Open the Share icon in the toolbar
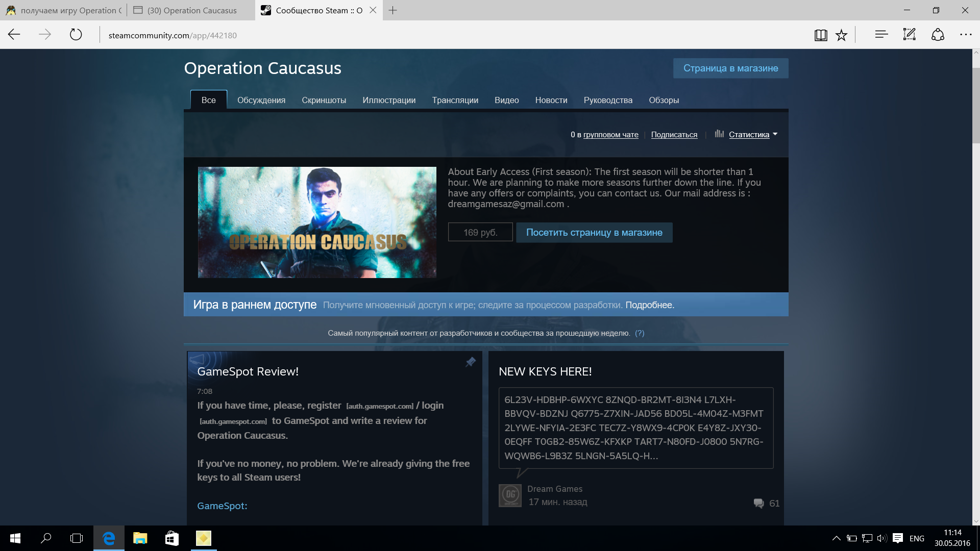Image resolution: width=980 pixels, height=551 pixels. tap(938, 35)
